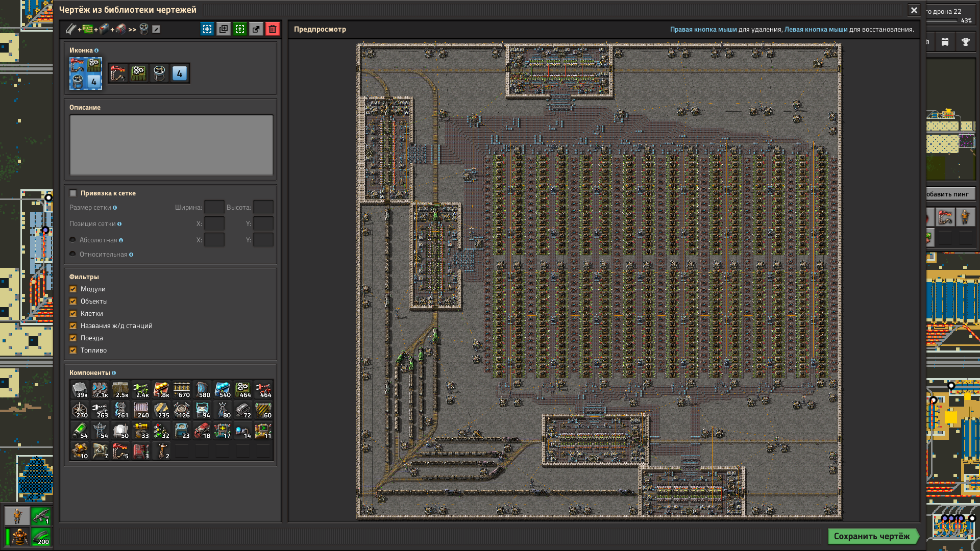980x551 pixels.
Task: Uncheck the Топливо filter
Action: pos(73,350)
